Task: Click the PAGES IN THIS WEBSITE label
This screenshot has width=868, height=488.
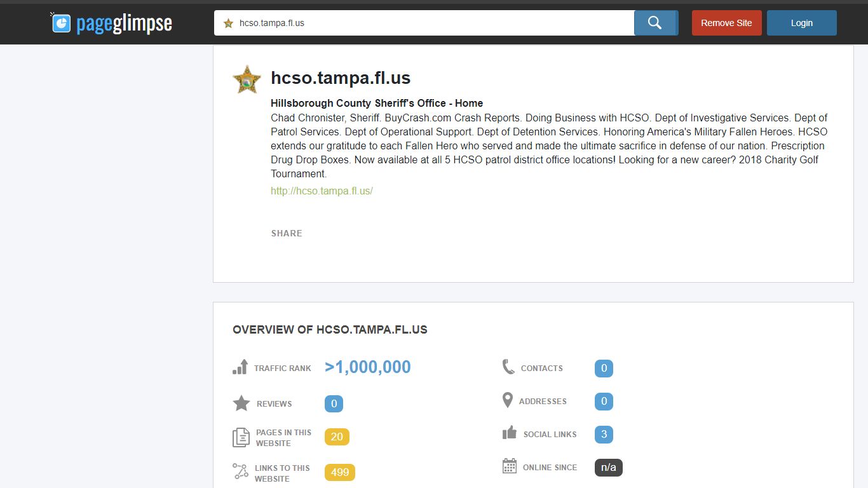Action: (x=283, y=438)
